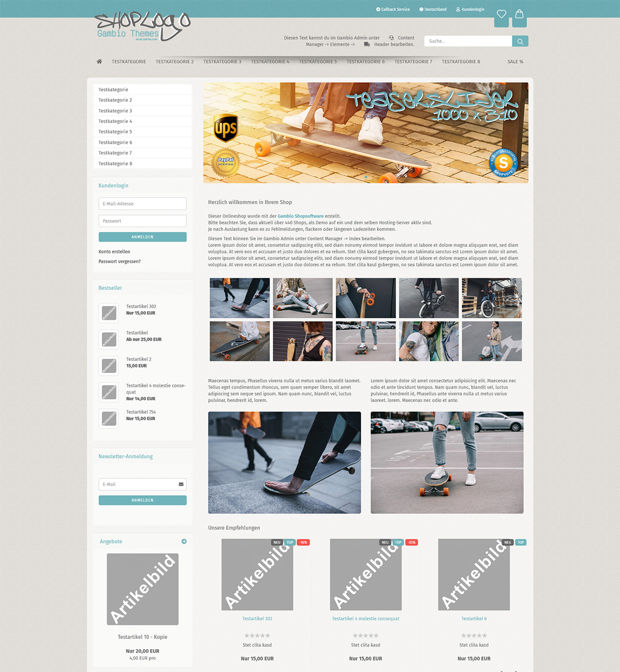Open the SALE % menu item

[515, 62]
